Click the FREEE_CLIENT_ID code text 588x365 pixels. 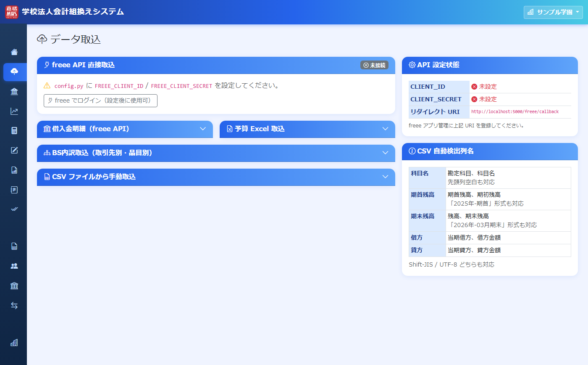[119, 86]
